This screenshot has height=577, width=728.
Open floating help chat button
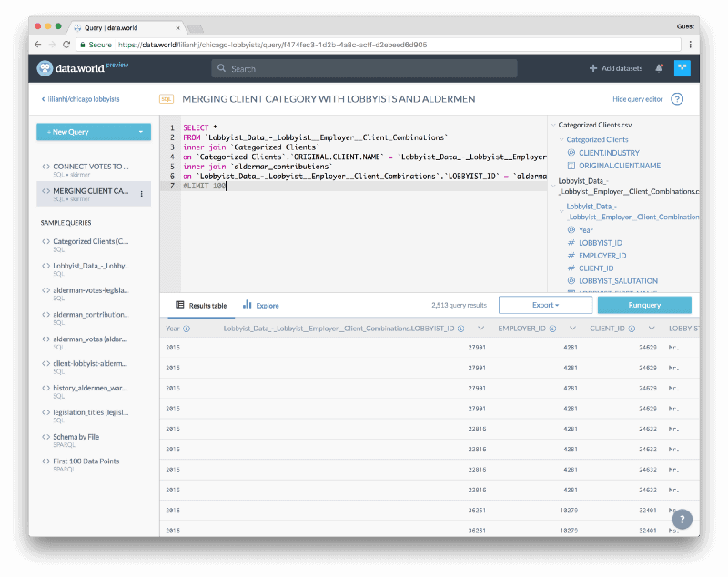[682, 519]
